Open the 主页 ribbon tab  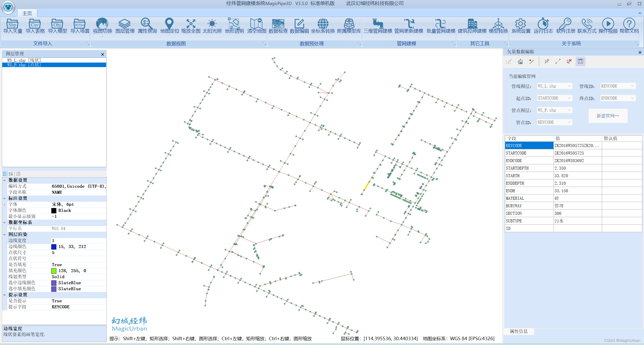coord(27,13)
